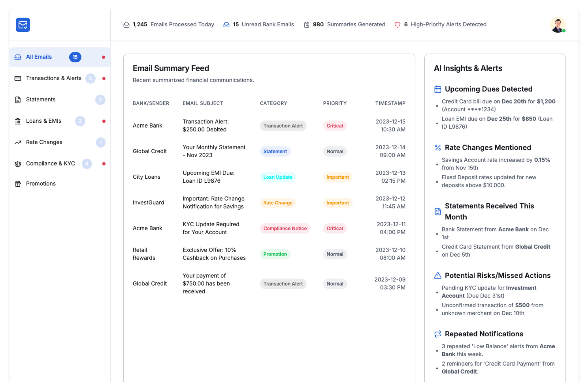
Task: Open the user profile avatar
Action: (557, 25)
